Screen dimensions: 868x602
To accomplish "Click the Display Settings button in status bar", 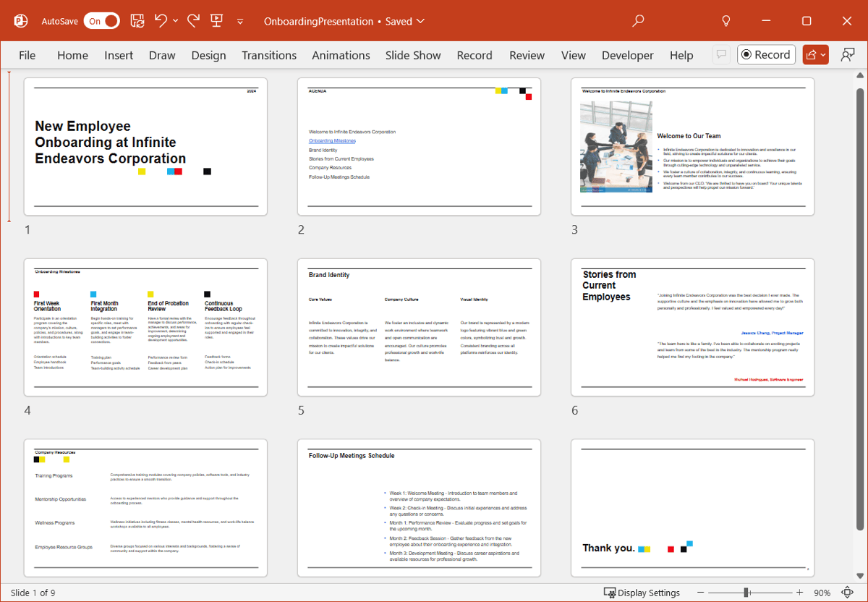I will click(x=642, y=593).
